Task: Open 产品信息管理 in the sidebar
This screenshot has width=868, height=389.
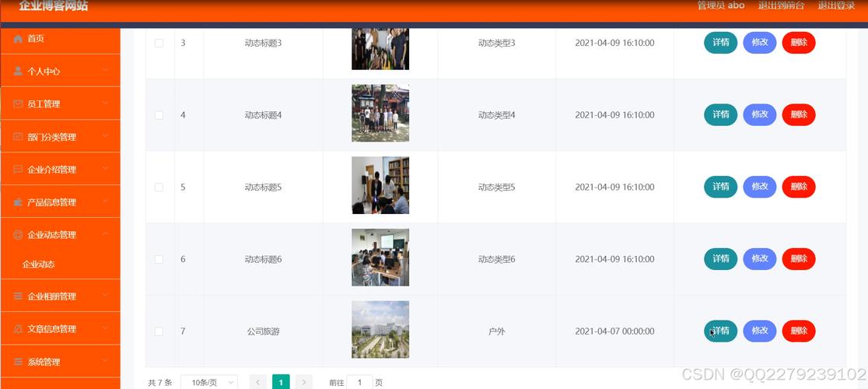Action: 61,202
